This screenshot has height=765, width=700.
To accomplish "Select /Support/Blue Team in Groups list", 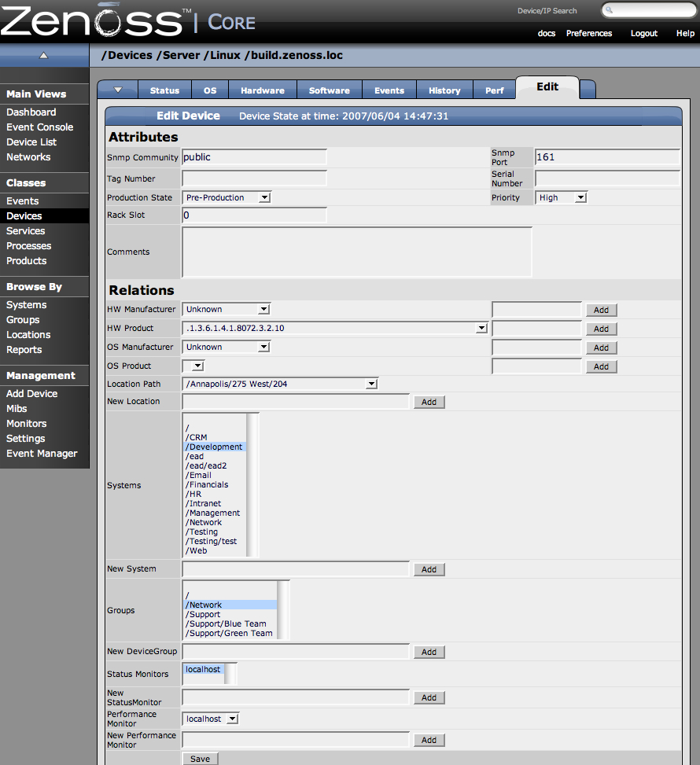I will click(x=226, y=623).
